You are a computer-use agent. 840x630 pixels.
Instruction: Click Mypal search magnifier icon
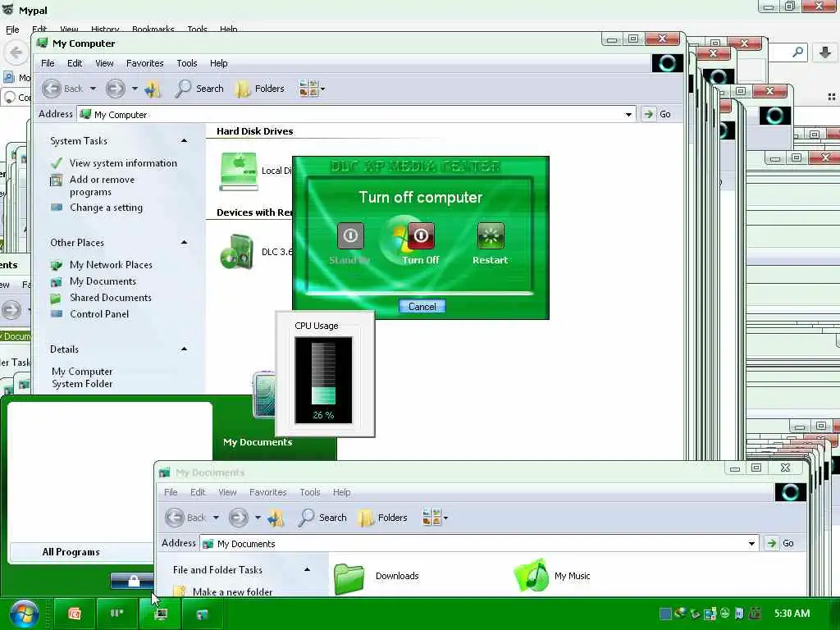[798, 52]
